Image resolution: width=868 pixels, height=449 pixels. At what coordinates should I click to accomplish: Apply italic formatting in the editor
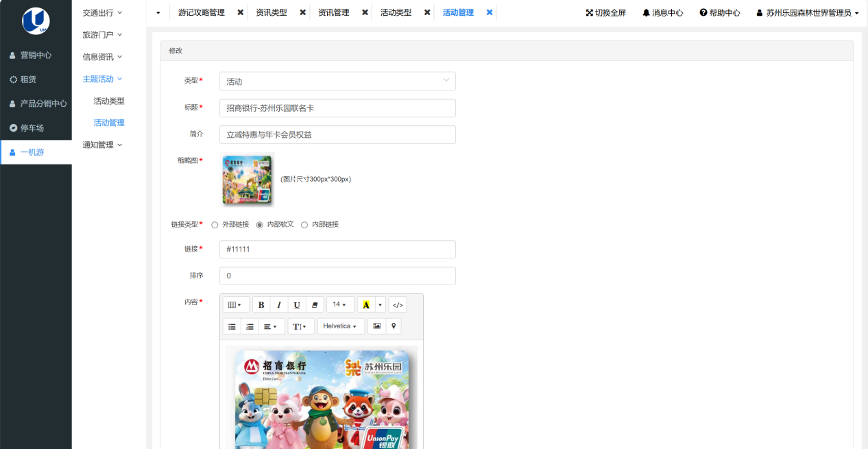[x=279, y=304]
